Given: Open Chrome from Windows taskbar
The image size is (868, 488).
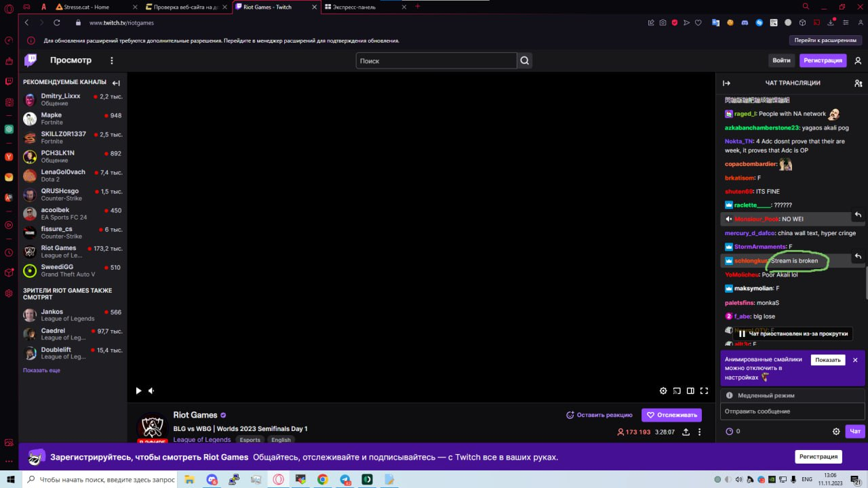Looking at the screenshot, I should pos(323,479).
